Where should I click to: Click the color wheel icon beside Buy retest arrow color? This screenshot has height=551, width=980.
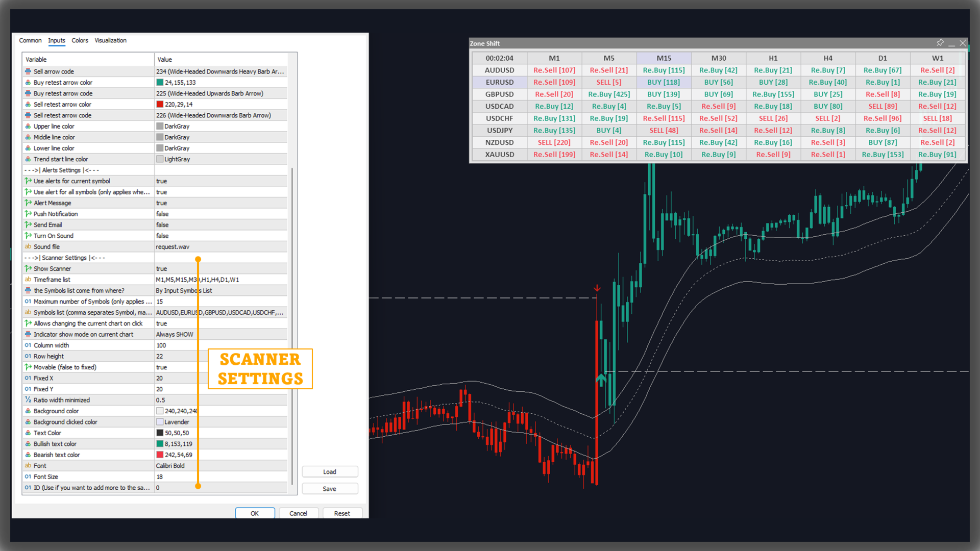pos(28,82)
